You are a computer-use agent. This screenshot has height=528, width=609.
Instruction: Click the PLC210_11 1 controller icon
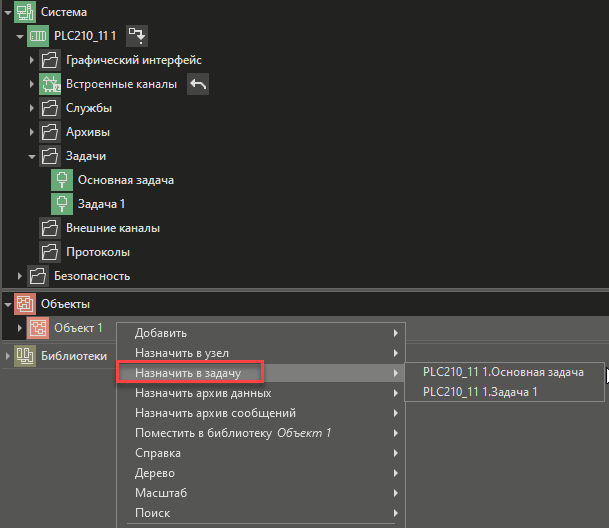coord(38,36)
